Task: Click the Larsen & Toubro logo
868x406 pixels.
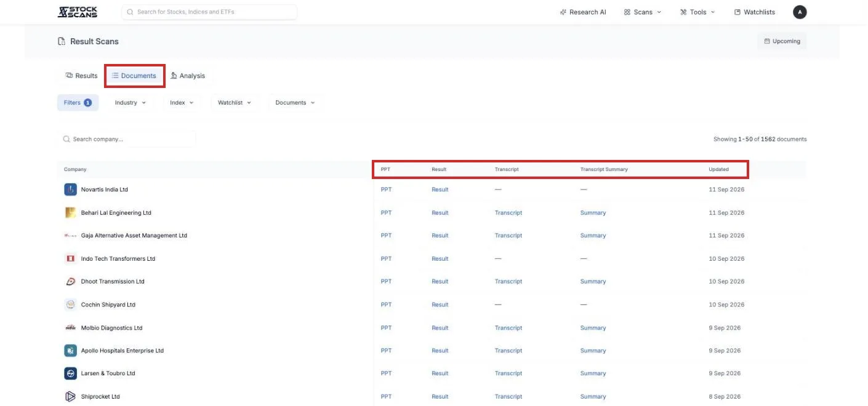Action: pyautogui.click(x=70, y=373)
